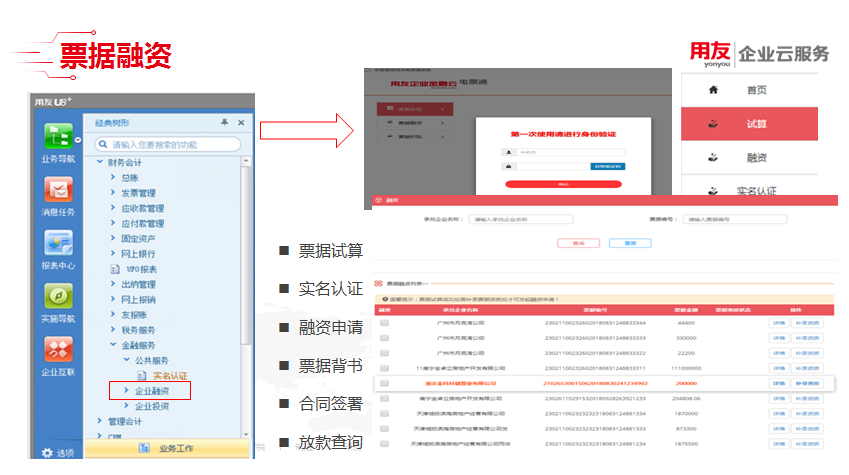Click the pin icon in 经典树形 panel
The image size is (849, 475).
pos(225,122)
